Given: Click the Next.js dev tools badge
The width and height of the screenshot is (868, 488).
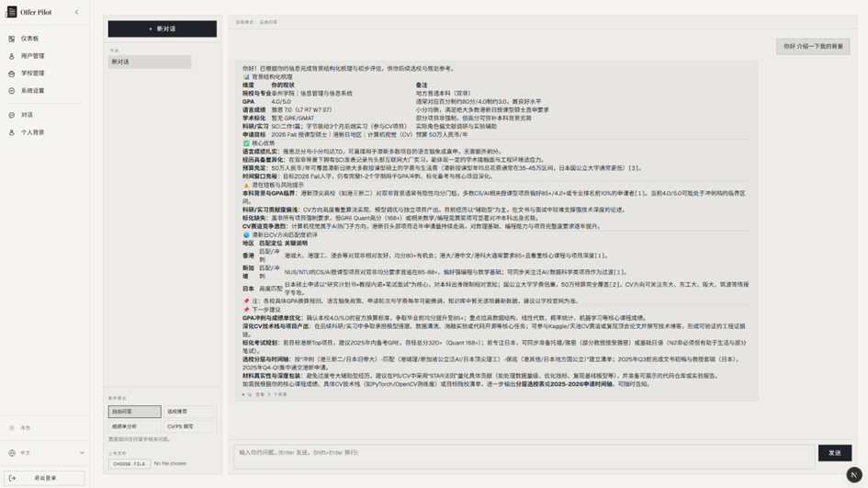Looking at the screenshot, I should tap(854, 475).
